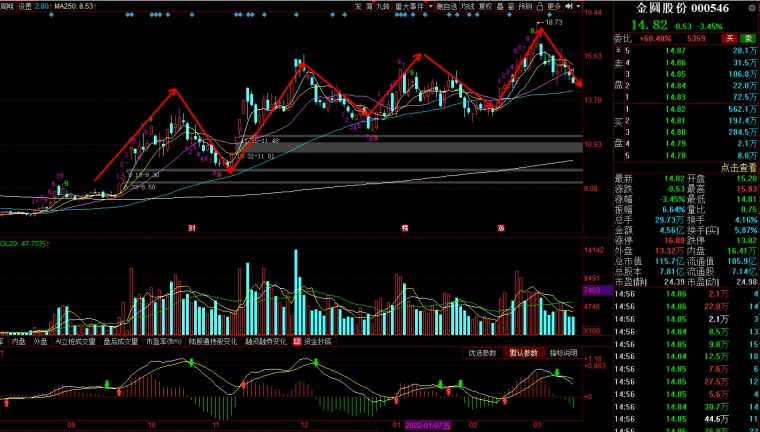The height and width of the screenshot is (432, 760).
Task: Expand the 更多 more options menu
Action: (554, 6)
